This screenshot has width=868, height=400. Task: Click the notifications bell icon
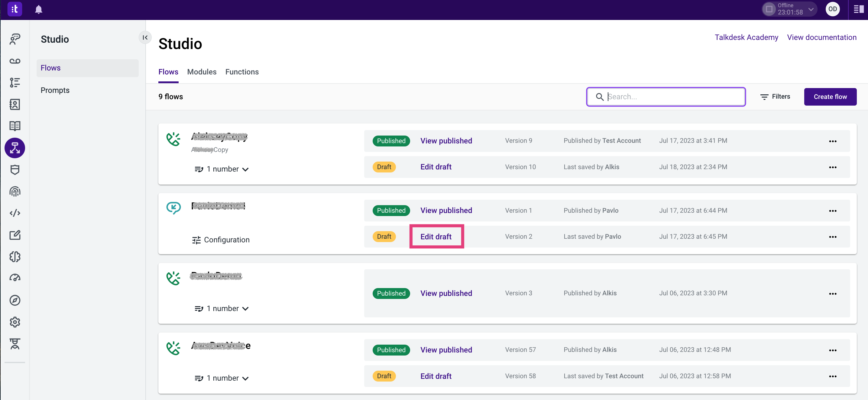point(39,9)
